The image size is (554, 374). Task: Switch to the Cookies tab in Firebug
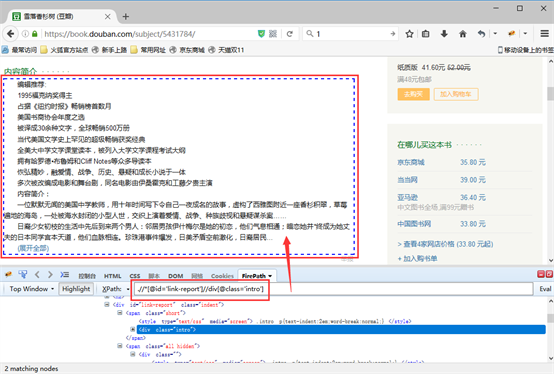(x=222, y=276)
